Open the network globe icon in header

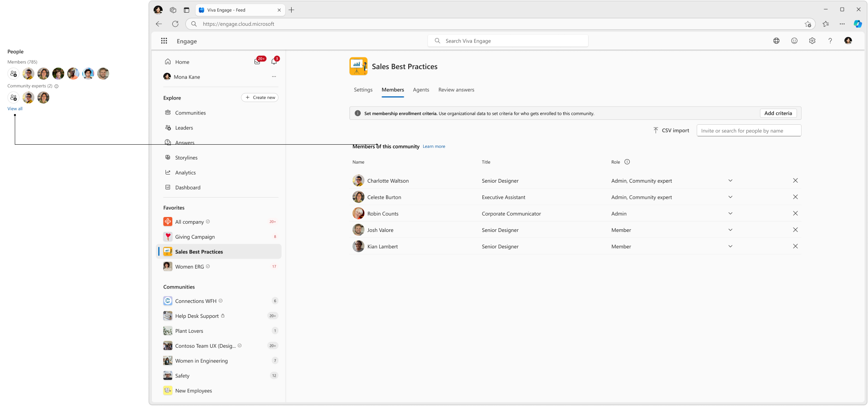click(x=776, y=41)
